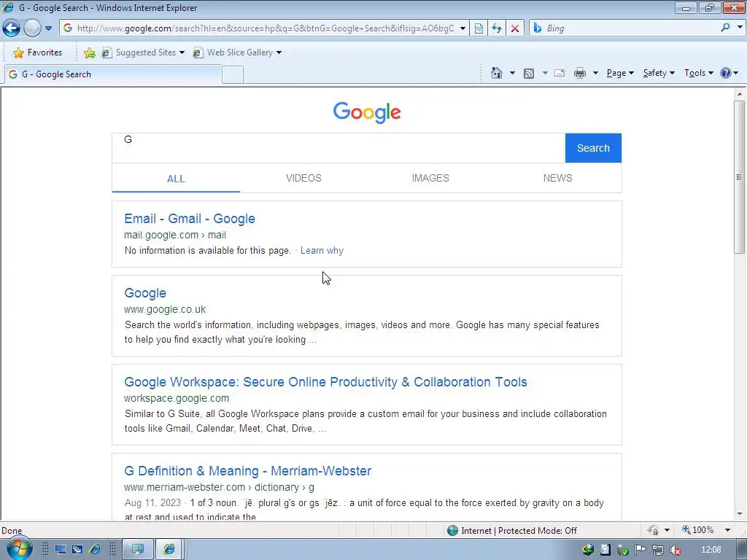Viewport: 747px width, 560px height.
Task: Click the Help question mark icon
Action: [x=726, y=73]
